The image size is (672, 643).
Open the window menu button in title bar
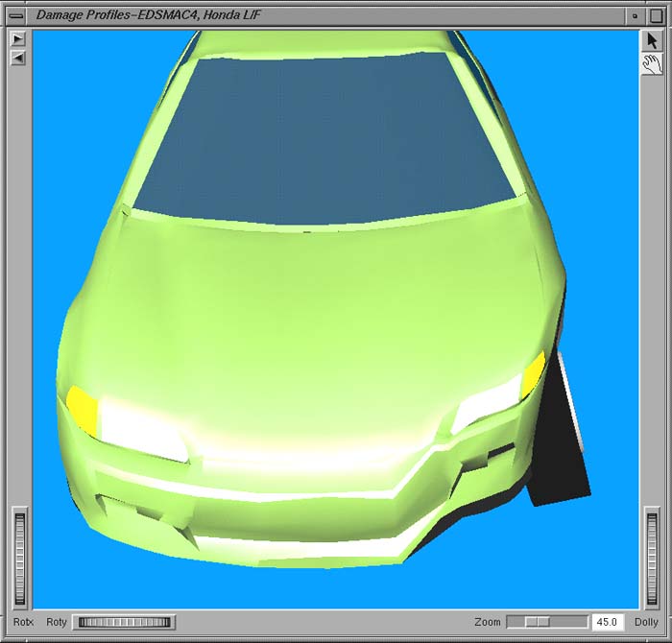(x=15, y=15)
